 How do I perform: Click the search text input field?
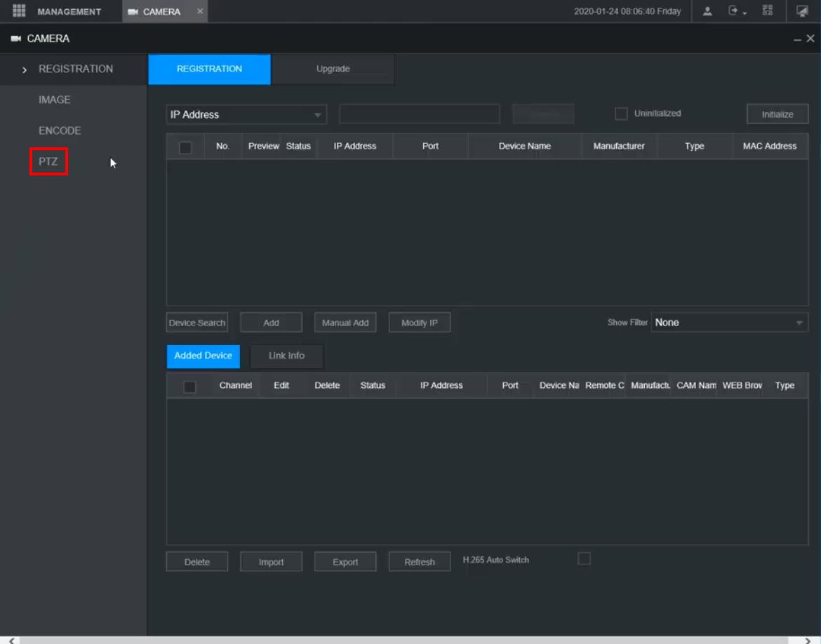pos(419,114)
